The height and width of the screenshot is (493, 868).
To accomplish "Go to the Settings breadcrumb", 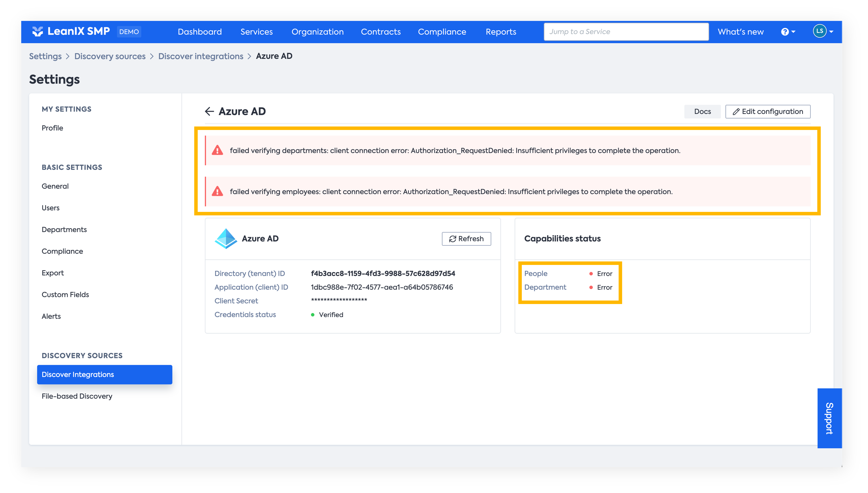I will pos(45,56).
